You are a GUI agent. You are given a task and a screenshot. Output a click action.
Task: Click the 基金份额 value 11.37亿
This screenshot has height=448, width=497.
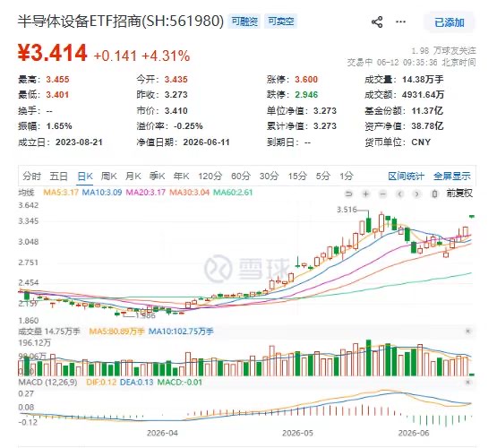point(427,110)
